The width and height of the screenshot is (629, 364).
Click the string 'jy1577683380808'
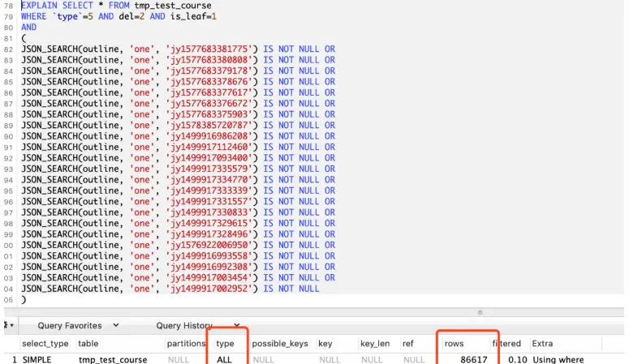pyautogui.click(x=209, y=60)
